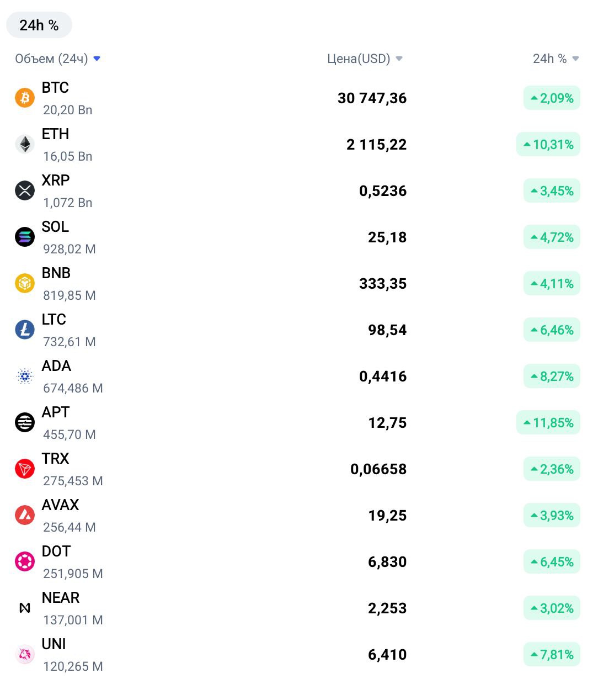Open the Cardano ADA icon
The image size is (593, 700).
(x=24, y=376)
